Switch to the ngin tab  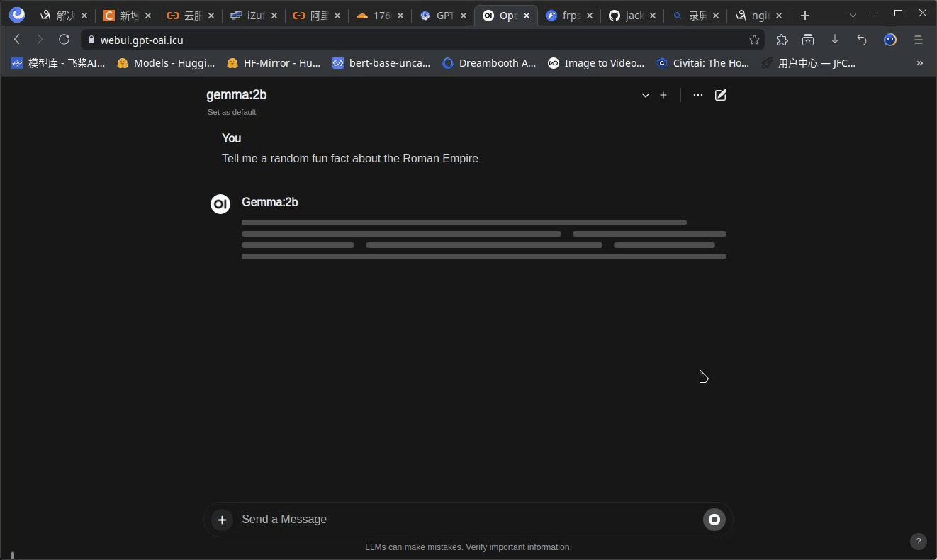[x=758, y=16]
